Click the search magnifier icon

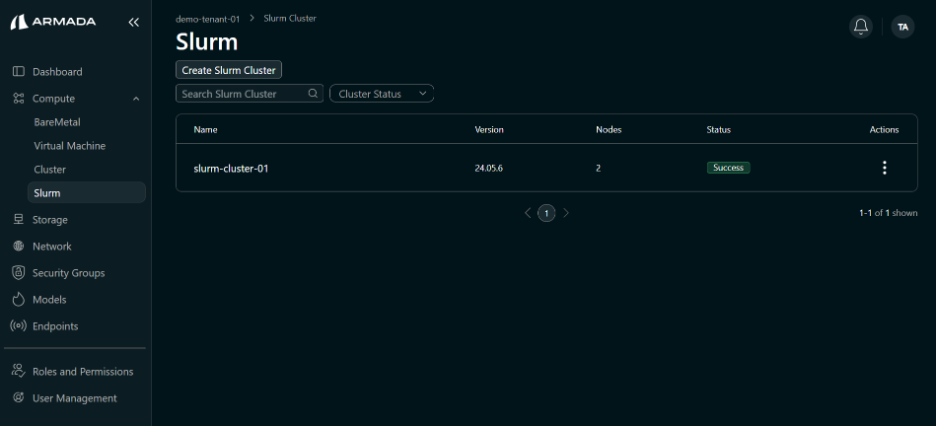click(x=313, y=94)
